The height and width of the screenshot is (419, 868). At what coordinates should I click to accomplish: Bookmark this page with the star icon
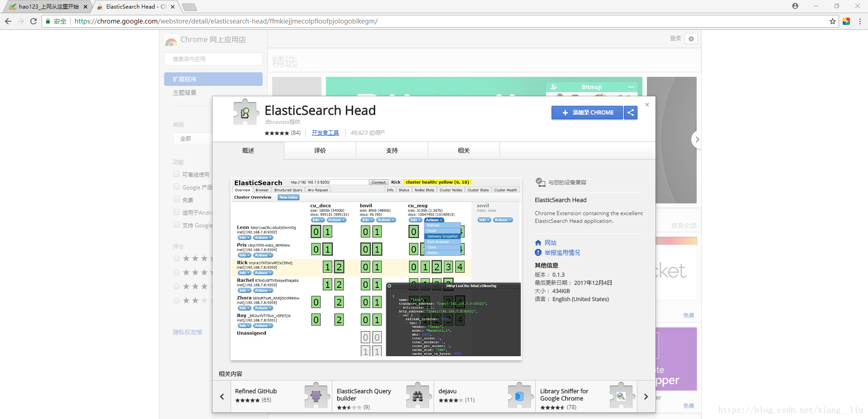tap(833, 21)
